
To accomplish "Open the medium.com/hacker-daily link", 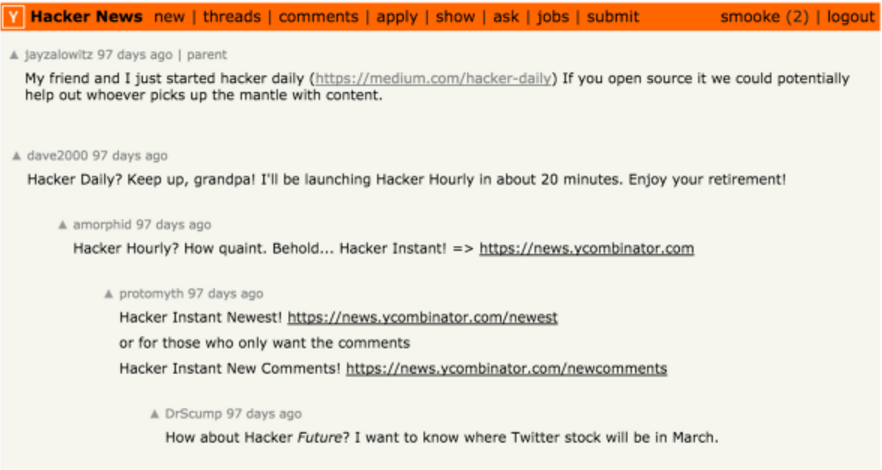I will click(x=434, y=78).
